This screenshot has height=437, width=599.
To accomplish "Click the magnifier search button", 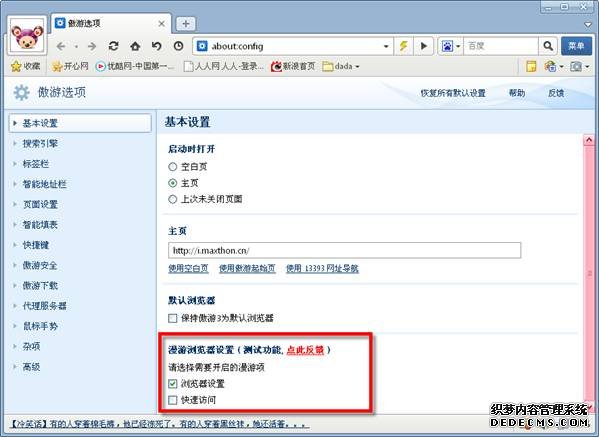I will 548,46.
